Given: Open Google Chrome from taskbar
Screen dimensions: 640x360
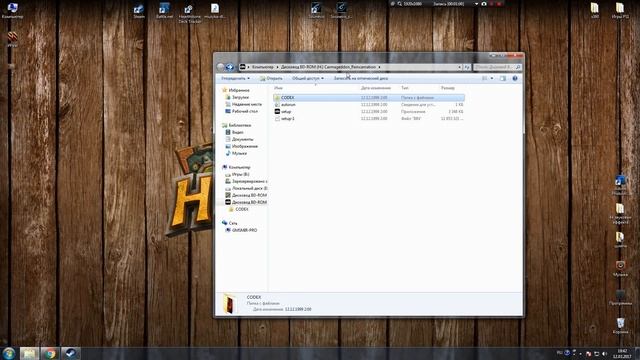Looking at the screenshot, I should (x=50, y=353).
